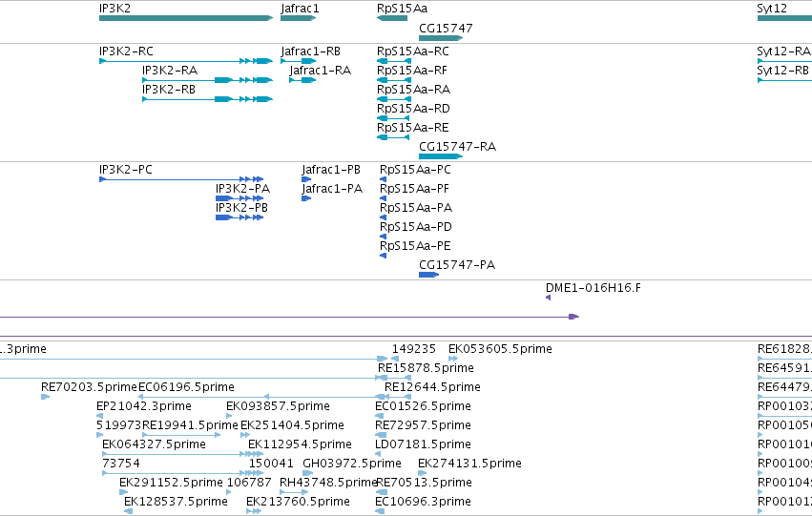Select EST RE15878.5prime
The height and width of the screenshot is (516, 812).
(x=394, y=378)
